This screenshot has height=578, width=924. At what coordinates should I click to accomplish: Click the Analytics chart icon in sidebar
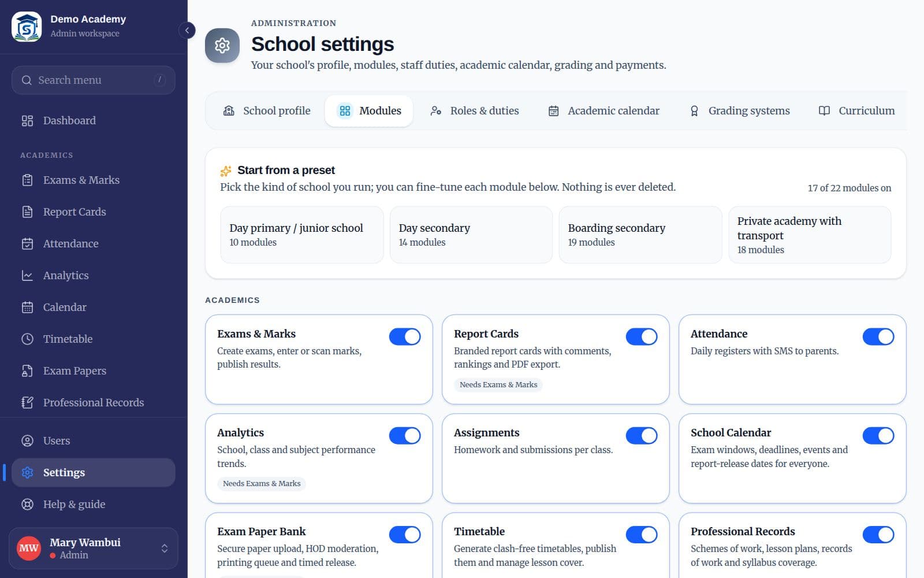pos(27,276)
